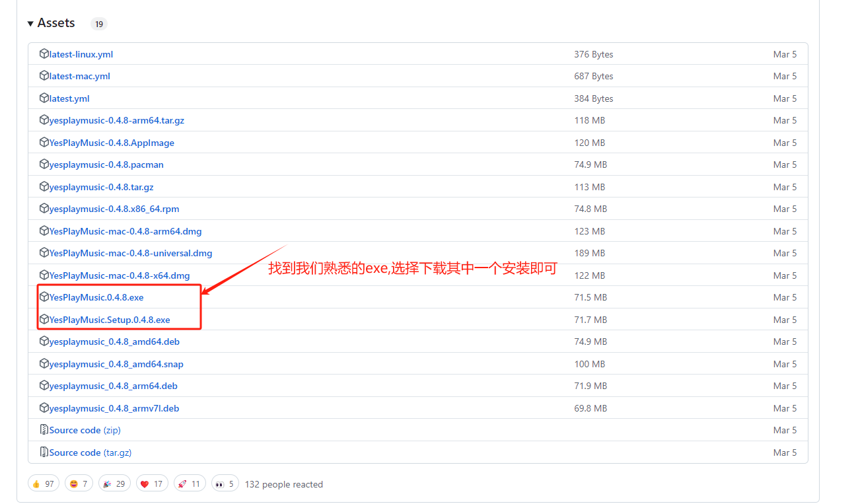Image resolution: width=858 pixels, height=504 pixels.
Task: Download yesplaymusic_0.4.8_amd64.snap
Action: point(116,364)
